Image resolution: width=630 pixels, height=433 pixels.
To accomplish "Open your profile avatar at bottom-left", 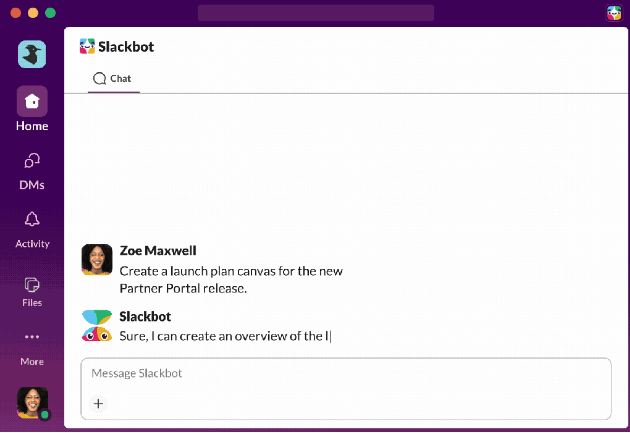I will (32, 402).
